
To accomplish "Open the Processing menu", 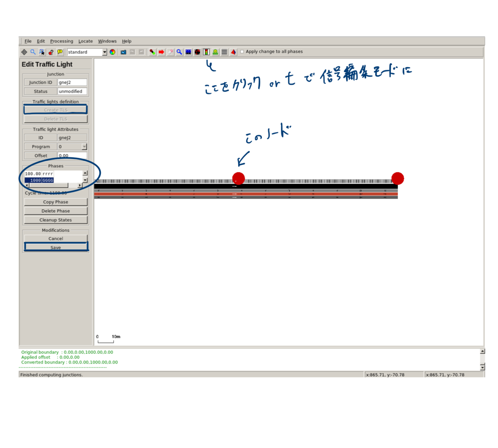I will (x=61, y=41).
